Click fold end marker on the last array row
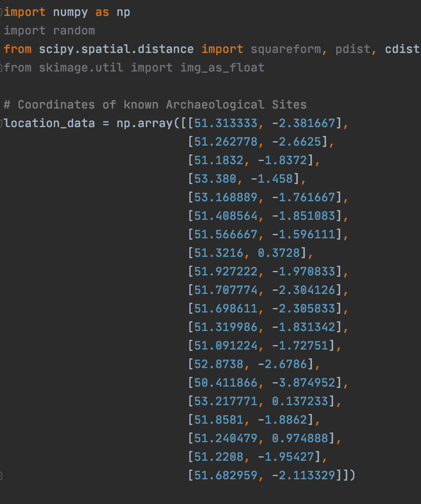The width and height of the screenshot is (421, 504). 1,475
